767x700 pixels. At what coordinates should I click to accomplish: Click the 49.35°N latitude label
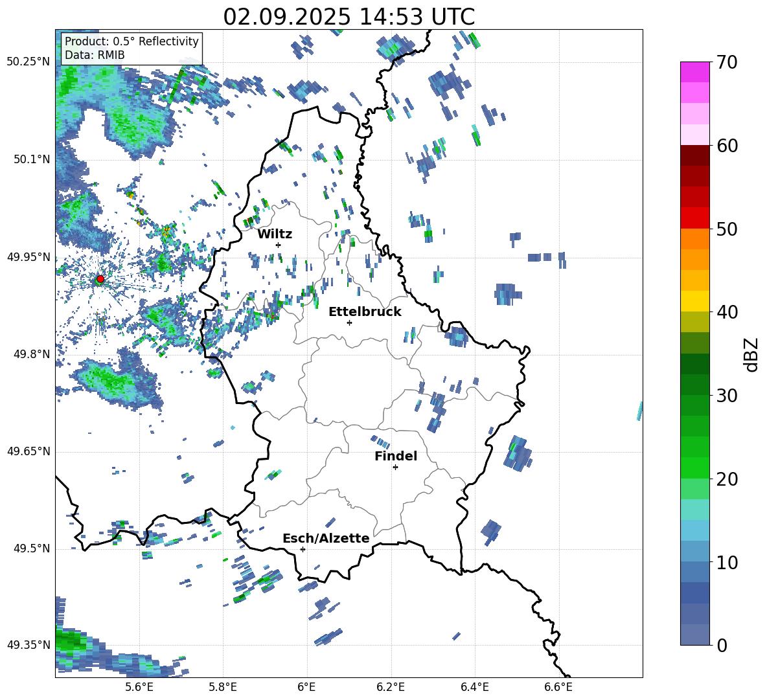(29, 645)
